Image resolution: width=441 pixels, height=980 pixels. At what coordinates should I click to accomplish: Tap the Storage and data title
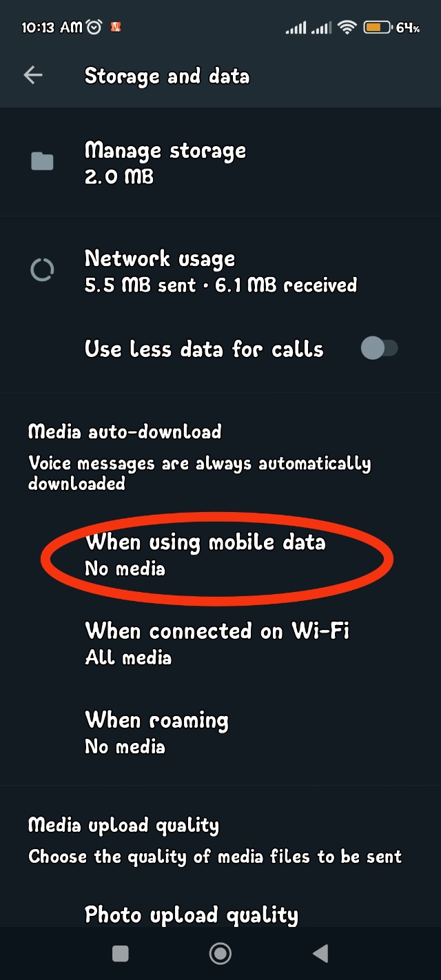coord(167,76)
